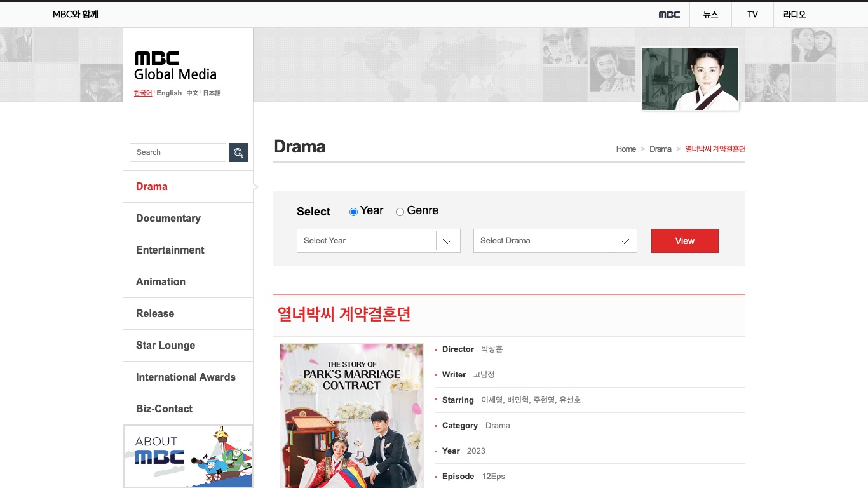Switch language to English

(x=169, y=93)
